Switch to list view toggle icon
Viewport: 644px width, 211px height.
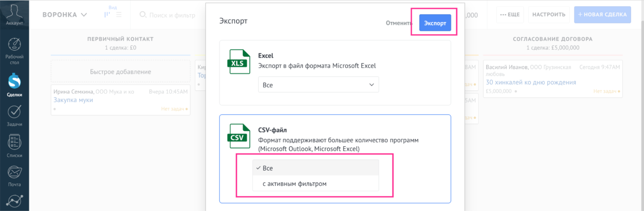point(119,15)
